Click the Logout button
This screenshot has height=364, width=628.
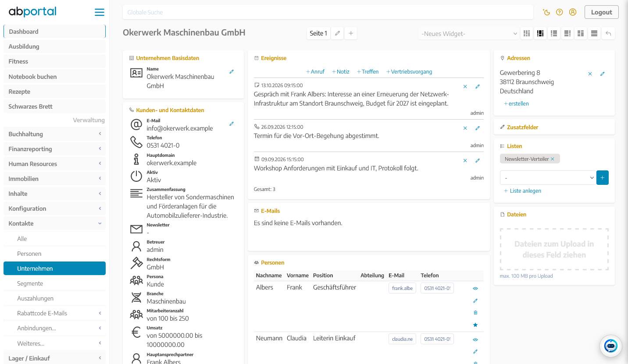click(601, 12)
